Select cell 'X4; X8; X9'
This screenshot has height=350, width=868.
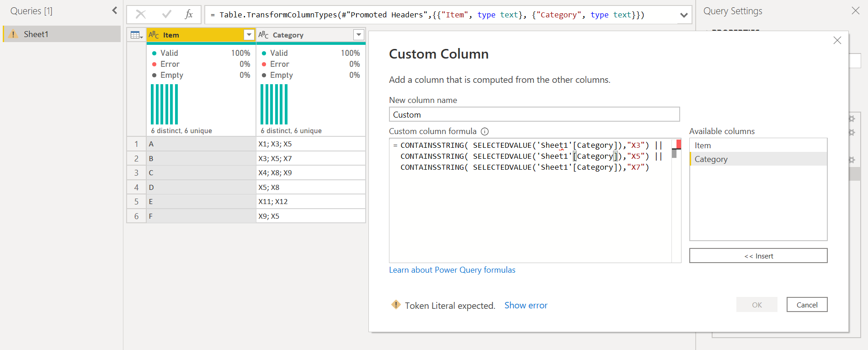point(311,173)
